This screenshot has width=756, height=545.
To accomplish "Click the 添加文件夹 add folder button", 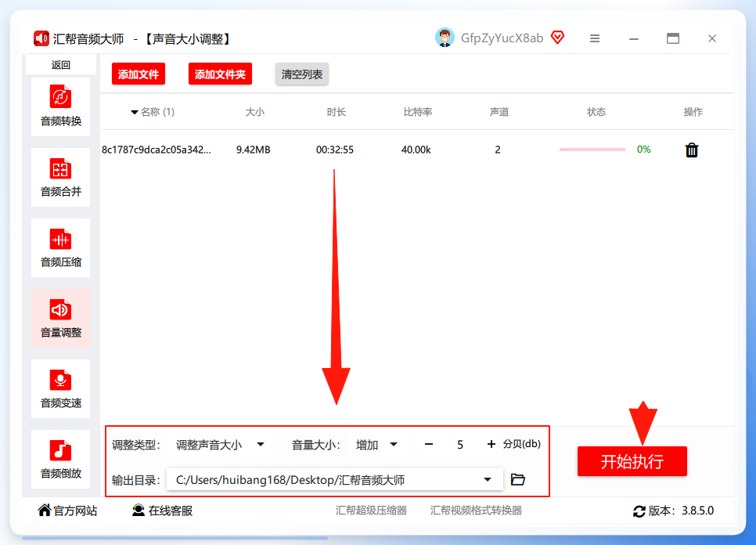I will tap(220, 74).
